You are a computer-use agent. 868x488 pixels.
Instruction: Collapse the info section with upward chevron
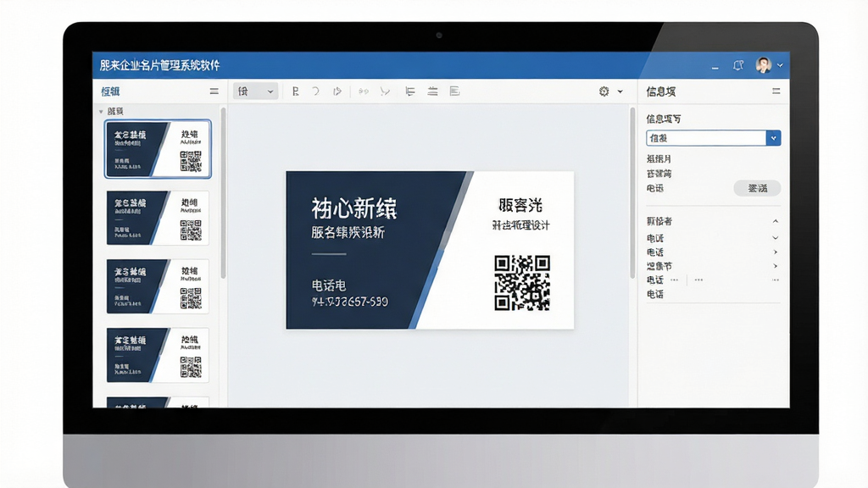point(776,221)
